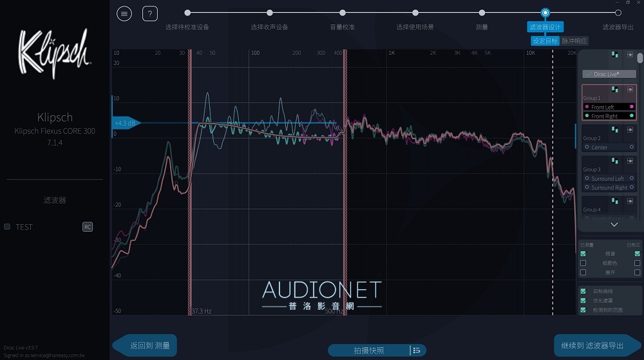Click the Group 3 label

pyautogui.click(x=591, y=169)
